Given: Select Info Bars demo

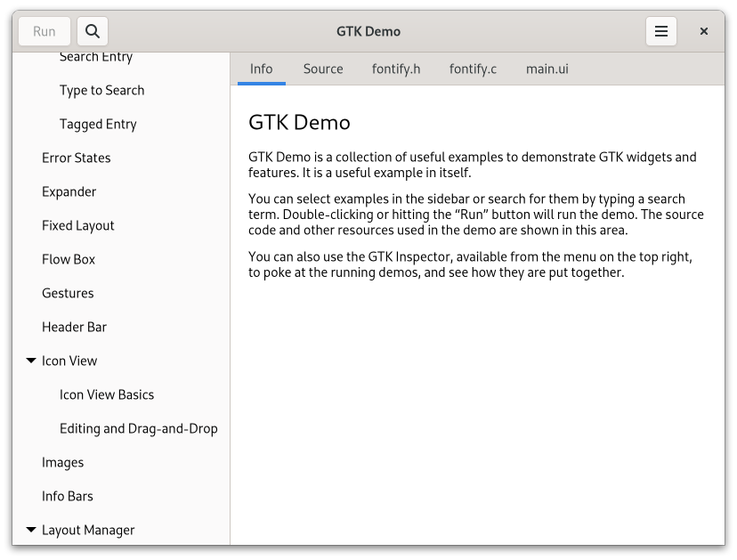Looking at the screenshot, I should tap(121, 496).
